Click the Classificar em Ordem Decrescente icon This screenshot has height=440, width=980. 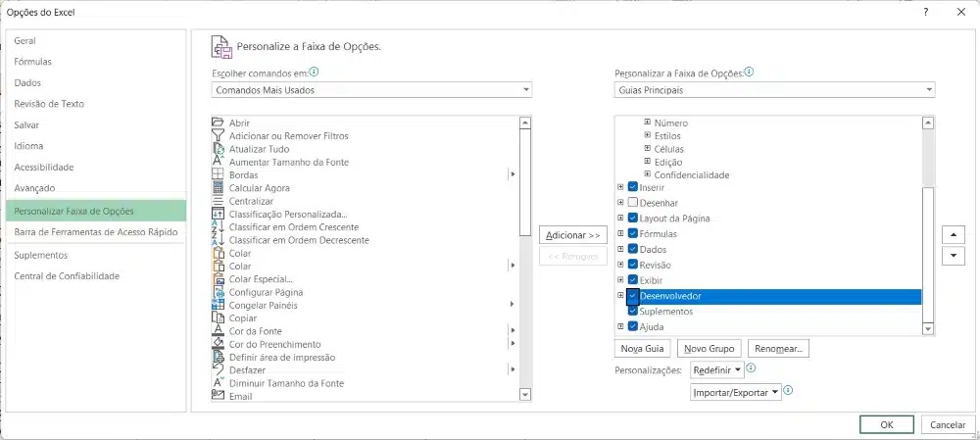click(219, 240)
